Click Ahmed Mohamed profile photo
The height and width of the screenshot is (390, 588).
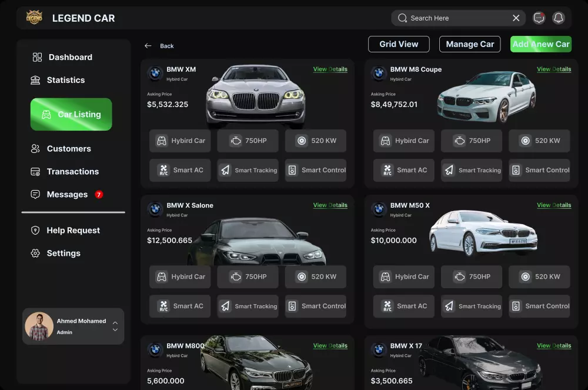point(39,326)
